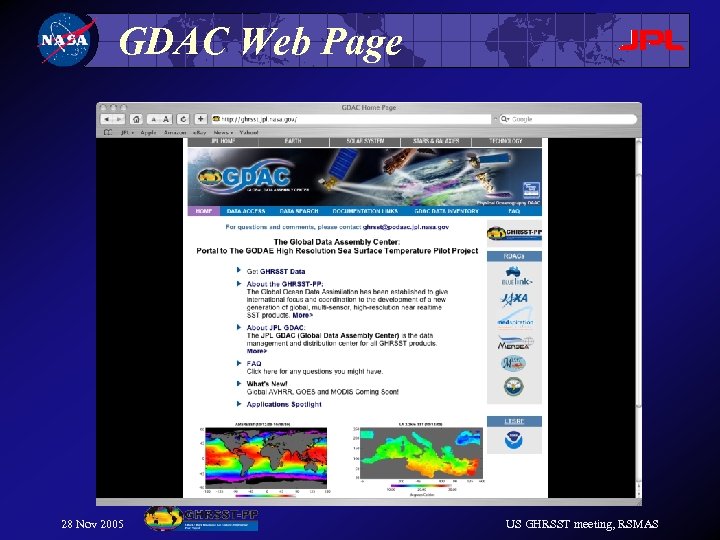Open the DOCUMENTATION LINKS menu item
The height and width of the screenshot is (540, 720).
click(365, 211)
